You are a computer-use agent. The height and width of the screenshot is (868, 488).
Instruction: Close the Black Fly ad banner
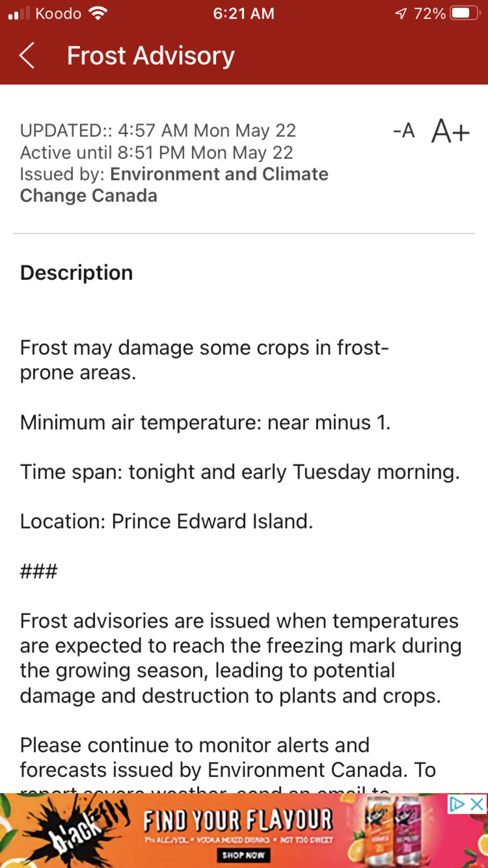point(477,804)
